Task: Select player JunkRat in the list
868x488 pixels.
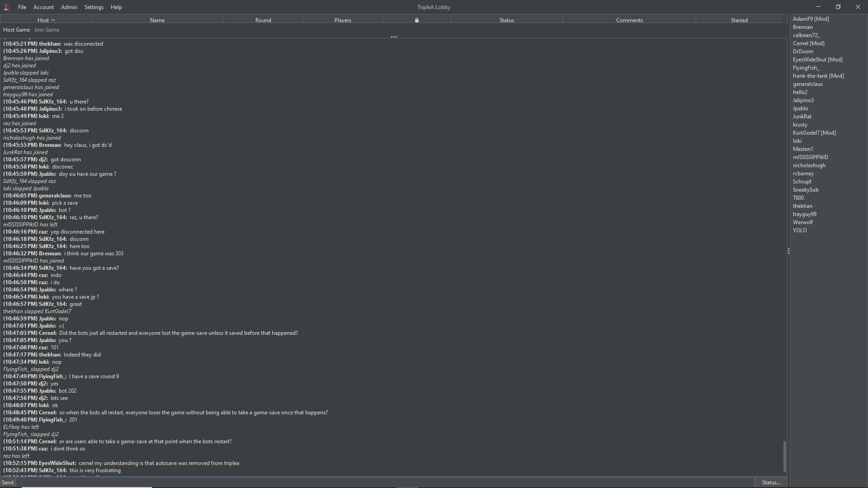Action: 802,117
